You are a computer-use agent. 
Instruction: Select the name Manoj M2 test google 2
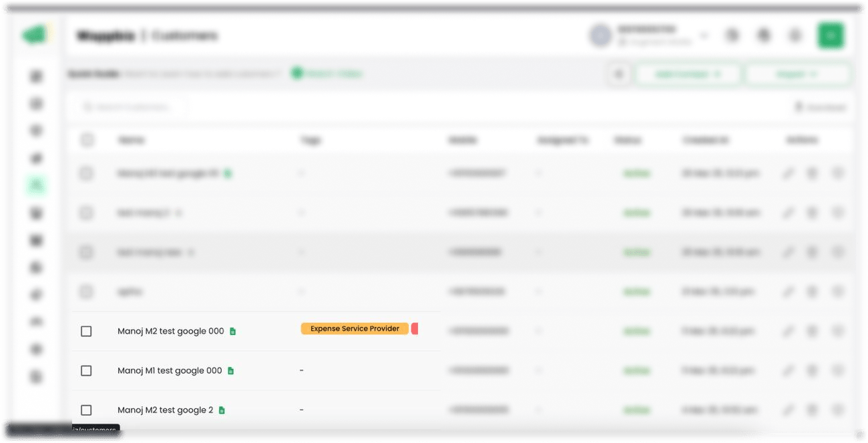[166, 410]
